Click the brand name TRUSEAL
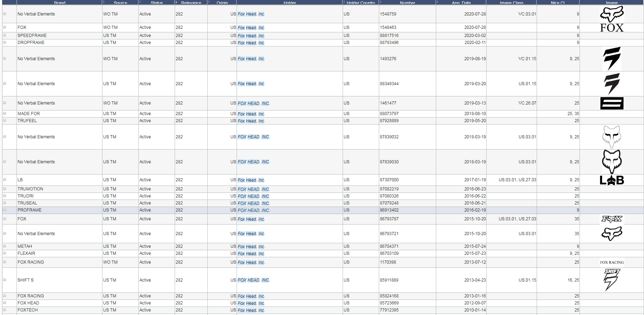This screenshot has height=315, width=644. (x=27, y=203)
